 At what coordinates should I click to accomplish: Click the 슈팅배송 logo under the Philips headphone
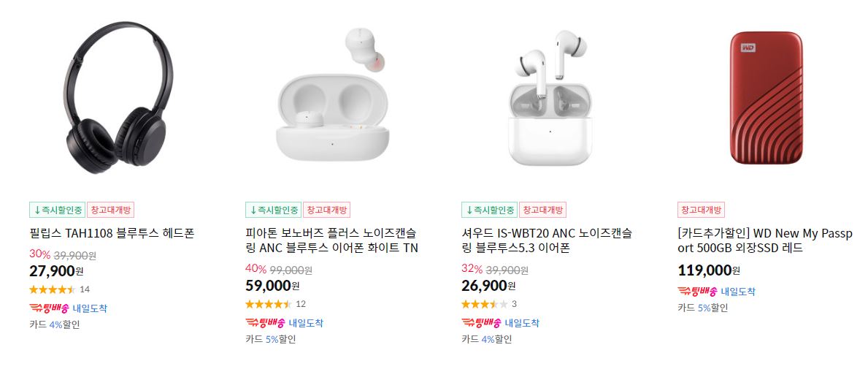[49, 308]
